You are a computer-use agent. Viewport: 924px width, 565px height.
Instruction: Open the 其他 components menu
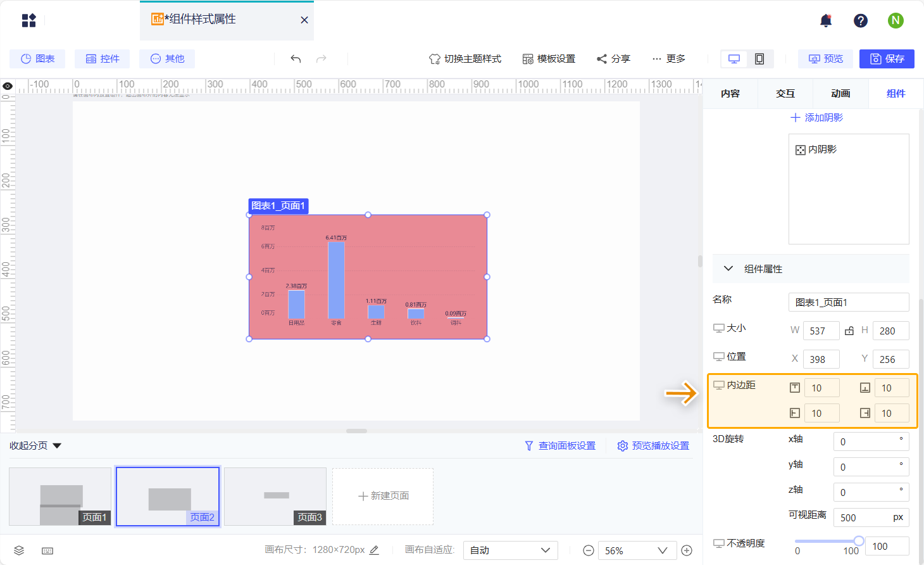click(167, 59)
